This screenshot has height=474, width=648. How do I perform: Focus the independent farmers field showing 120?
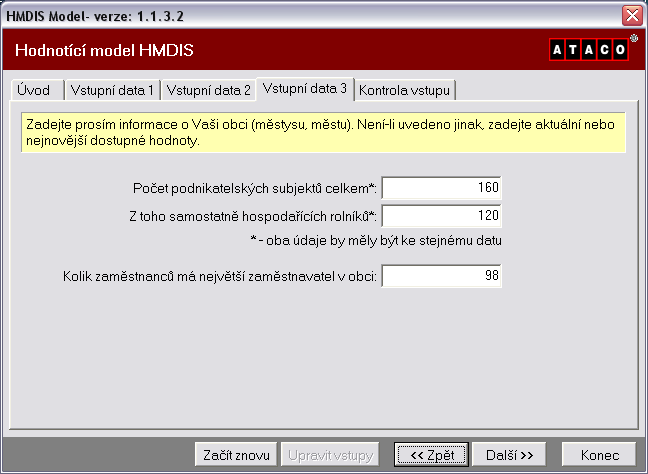(441, 216)
